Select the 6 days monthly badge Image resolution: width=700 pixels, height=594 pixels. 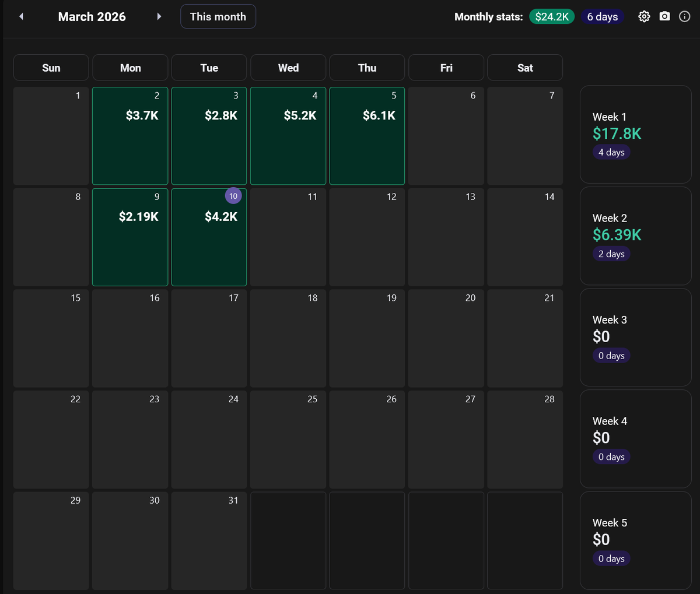coord(602,16)
